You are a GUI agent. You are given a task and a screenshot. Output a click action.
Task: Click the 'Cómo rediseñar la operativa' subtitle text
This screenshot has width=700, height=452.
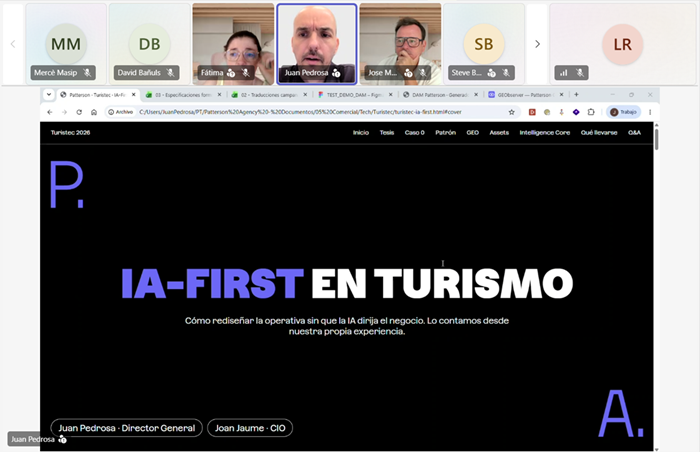pos(347,326)
